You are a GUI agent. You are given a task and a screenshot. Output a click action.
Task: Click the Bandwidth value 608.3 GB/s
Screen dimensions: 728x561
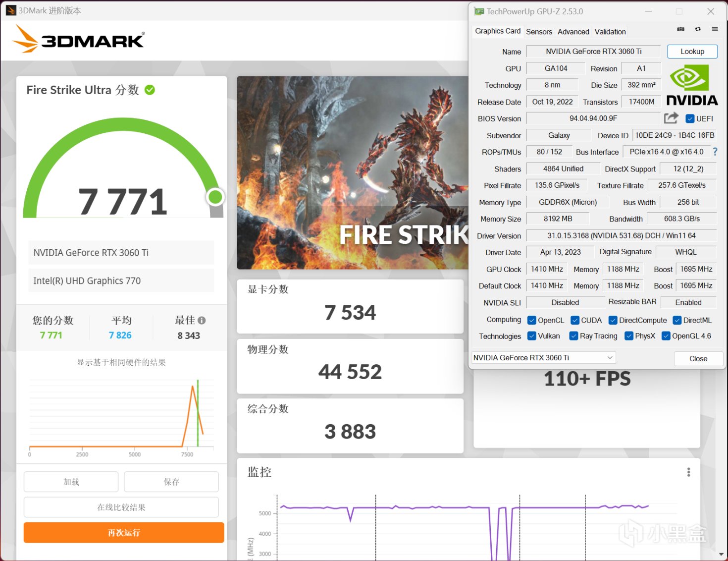[682, 219]
